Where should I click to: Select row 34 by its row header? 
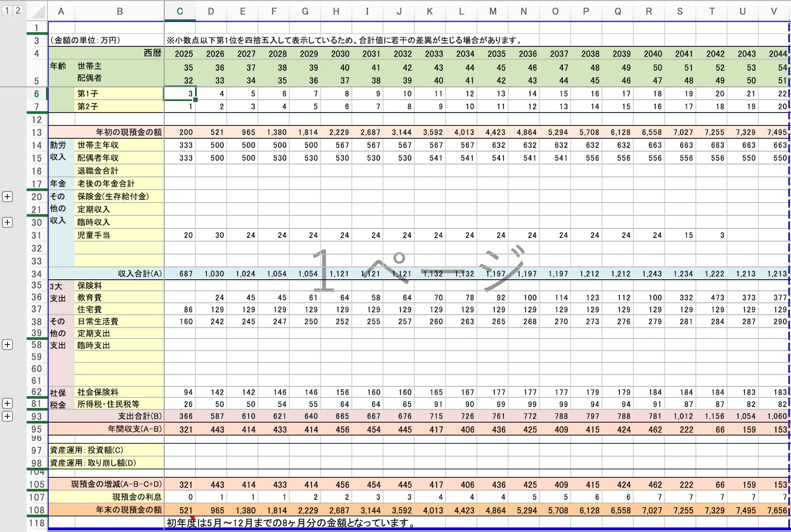pyautogui.click(x=37, y=274)
